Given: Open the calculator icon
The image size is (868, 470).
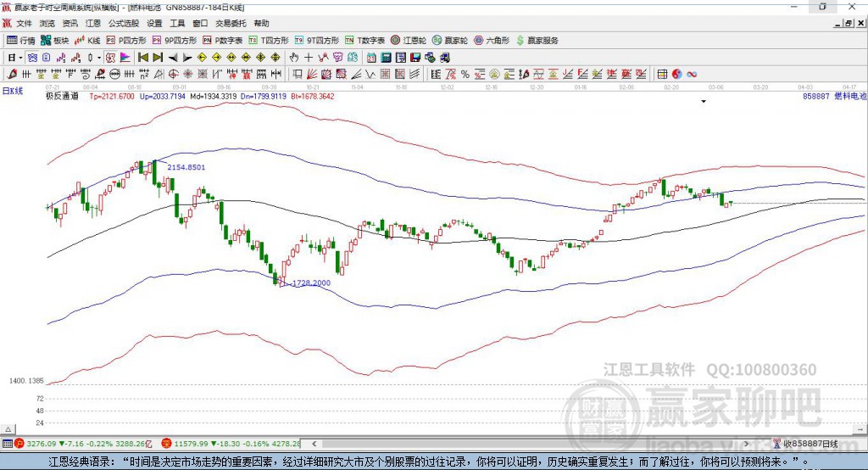Looking at the screenshot, I should coord(386,57).
